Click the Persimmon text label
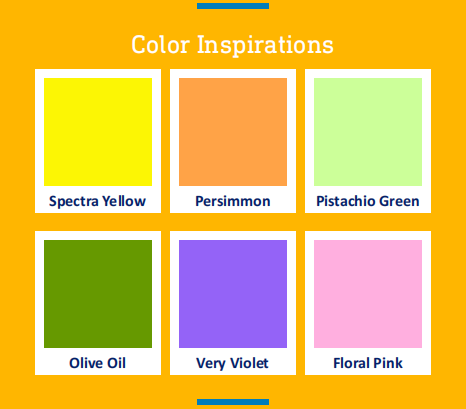Image resolution: width=466 pixels, height=409 pixels. pos(233,201)
